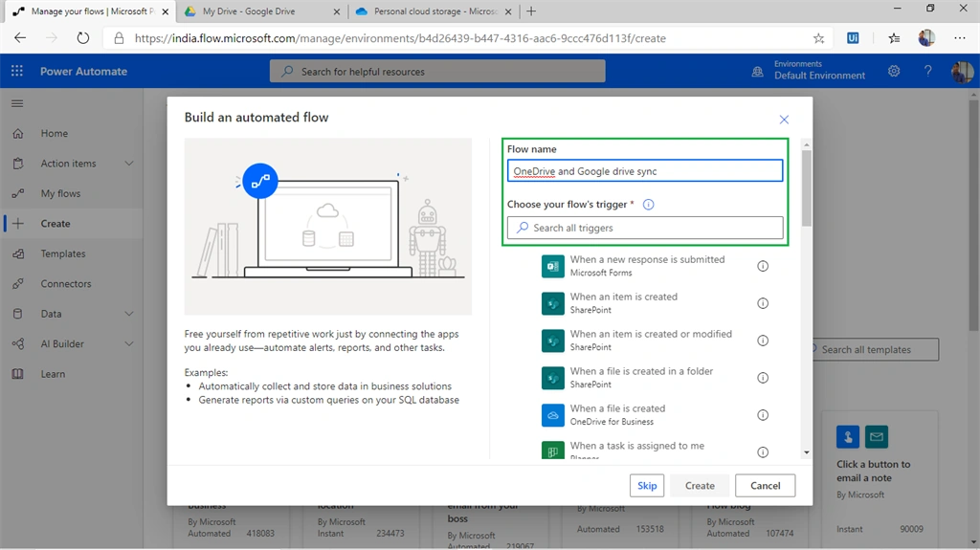Close the Google Drive browser tab

[x=336, y=11]
